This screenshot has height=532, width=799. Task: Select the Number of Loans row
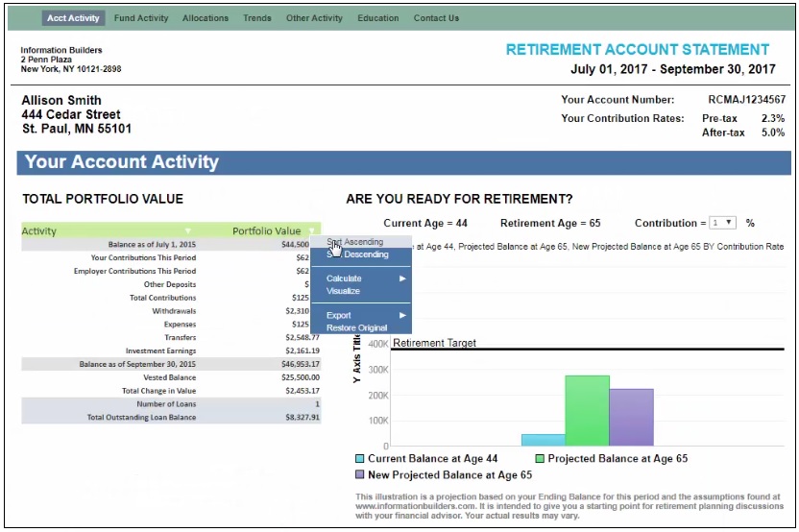pyautogui.click(x=171, y=404)
